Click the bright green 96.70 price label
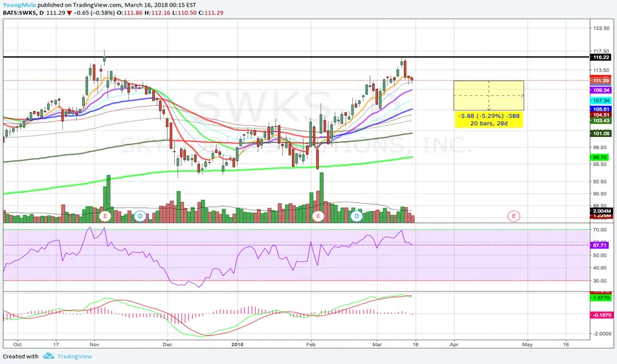 point(600,158)
